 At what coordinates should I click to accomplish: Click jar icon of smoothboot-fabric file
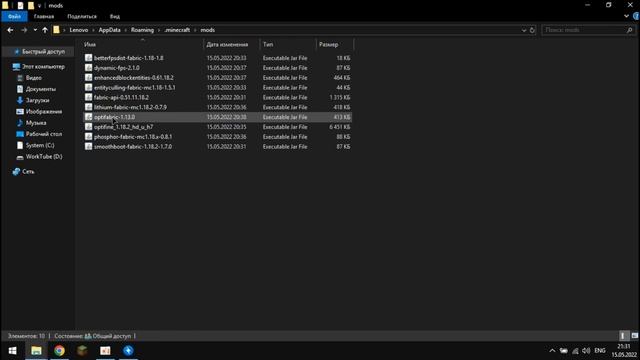click(88, 147)
